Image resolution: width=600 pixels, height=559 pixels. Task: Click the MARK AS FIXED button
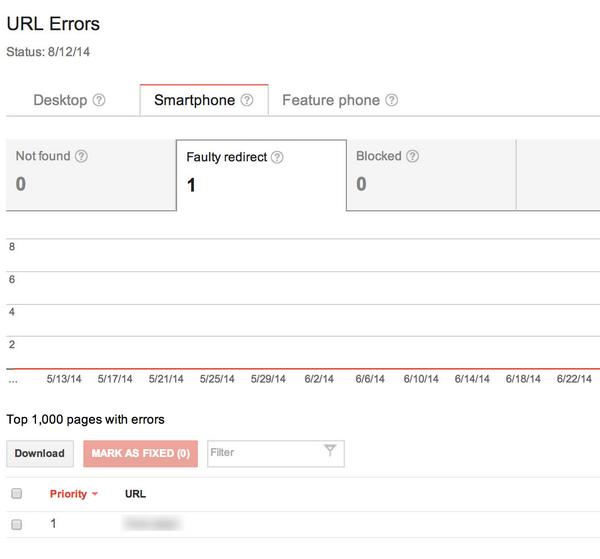141,453
